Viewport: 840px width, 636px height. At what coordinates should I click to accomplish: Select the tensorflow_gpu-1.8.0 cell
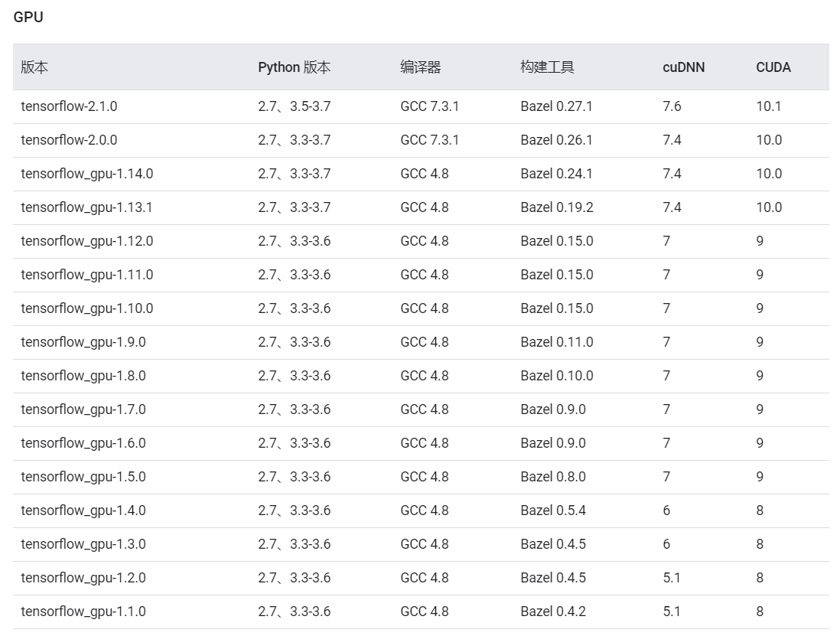coord(83,376)
